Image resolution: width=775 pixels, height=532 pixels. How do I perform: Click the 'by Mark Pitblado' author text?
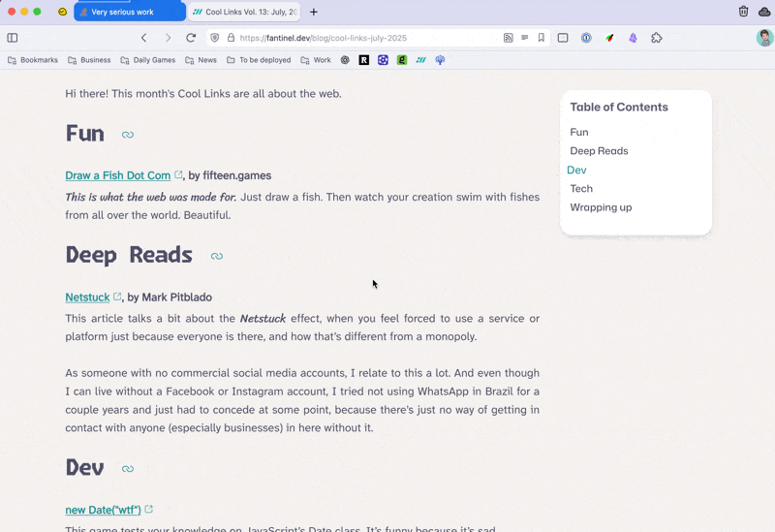tap(170, 297)
